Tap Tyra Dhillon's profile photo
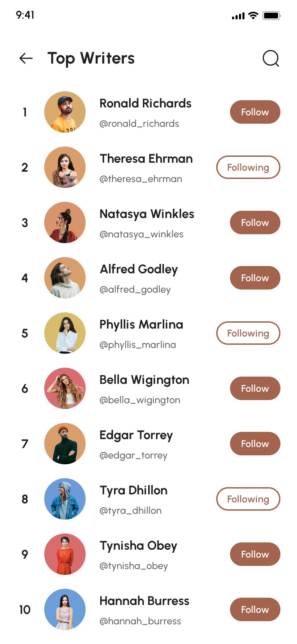This screenshot has height=644, width=297. pos(65,499)
